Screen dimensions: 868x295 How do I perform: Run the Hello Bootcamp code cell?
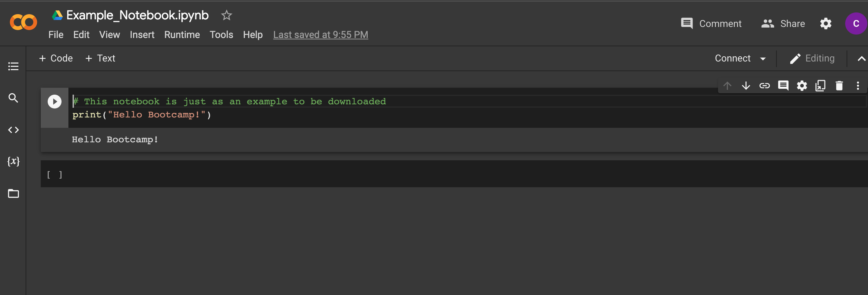pyautogui.click(x=55, y=102)
